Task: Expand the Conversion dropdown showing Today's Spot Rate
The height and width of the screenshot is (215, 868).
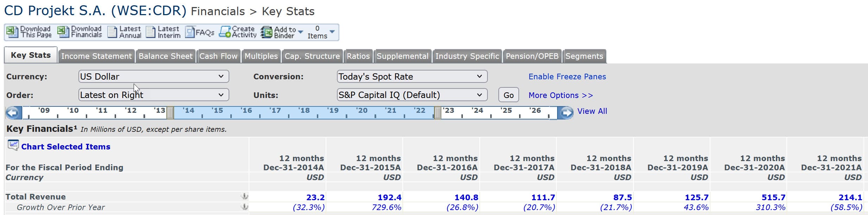Action: [x=411, y=76]
